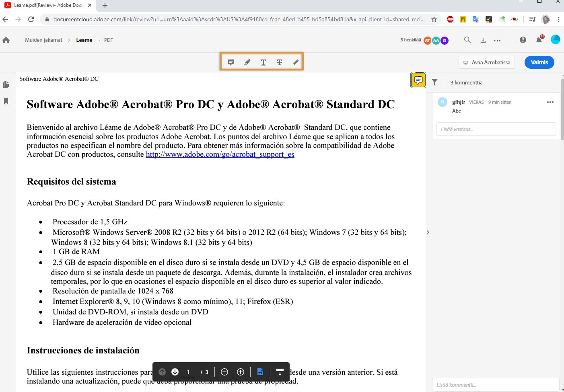564x392 pixels.
Task: Open Chrome media controls
Action: pyautogui.click(x=532, y=19)
